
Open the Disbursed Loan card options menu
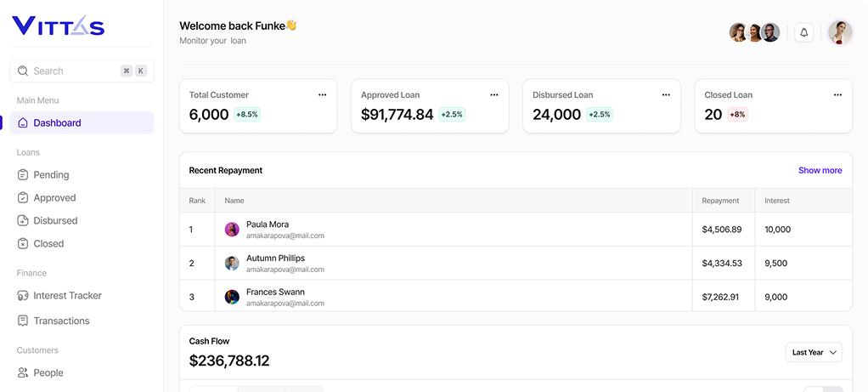(x=665, y=95)
